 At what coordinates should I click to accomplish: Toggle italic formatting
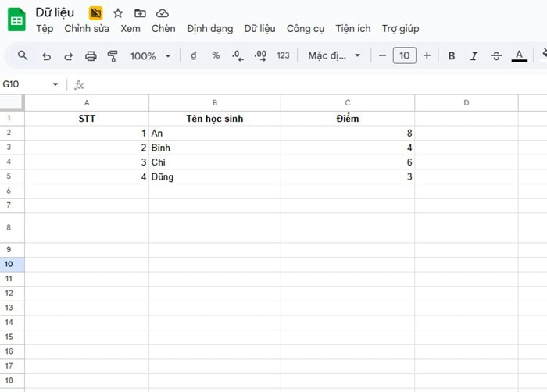point(474,56)
